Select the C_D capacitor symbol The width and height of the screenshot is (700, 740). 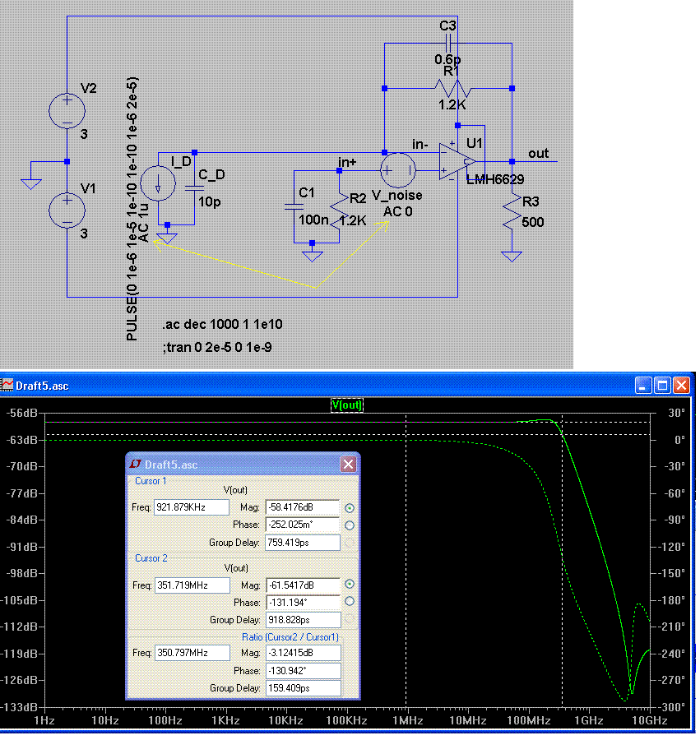pyautogui.click(x=194, y=188)
